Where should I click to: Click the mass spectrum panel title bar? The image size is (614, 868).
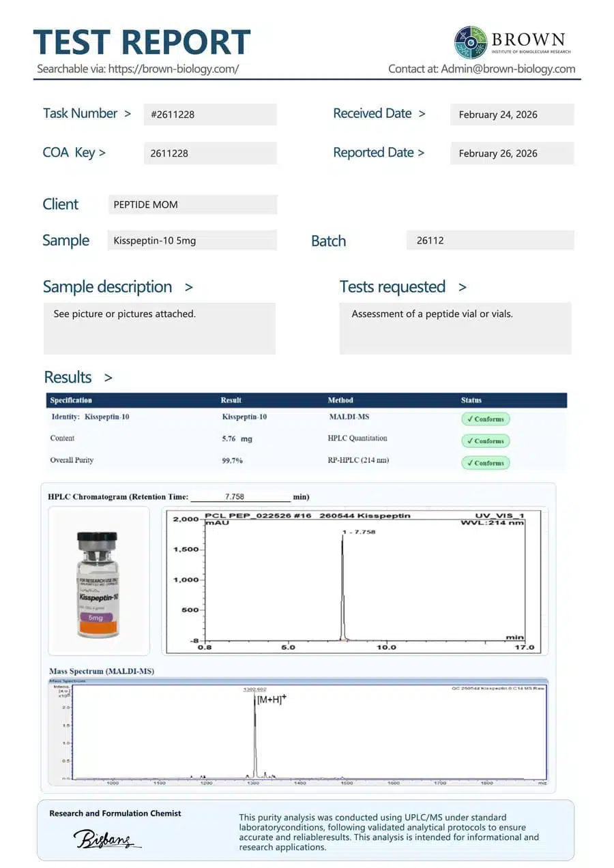pyautogui.click(x=298, y=680)
